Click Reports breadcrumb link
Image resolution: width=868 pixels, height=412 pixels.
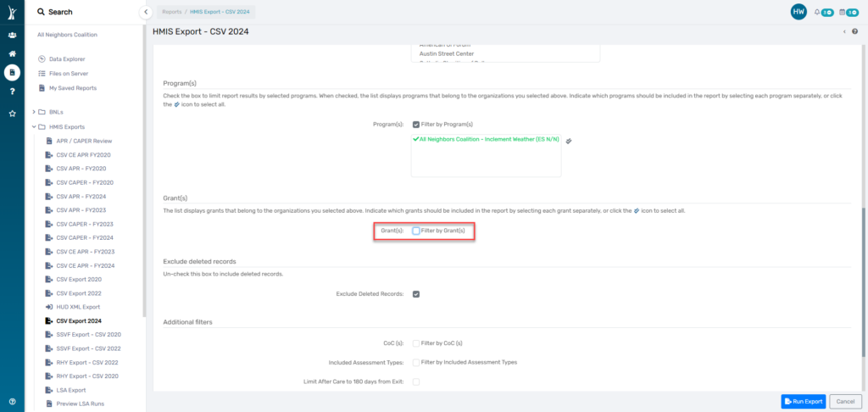(x=171, y=12)
